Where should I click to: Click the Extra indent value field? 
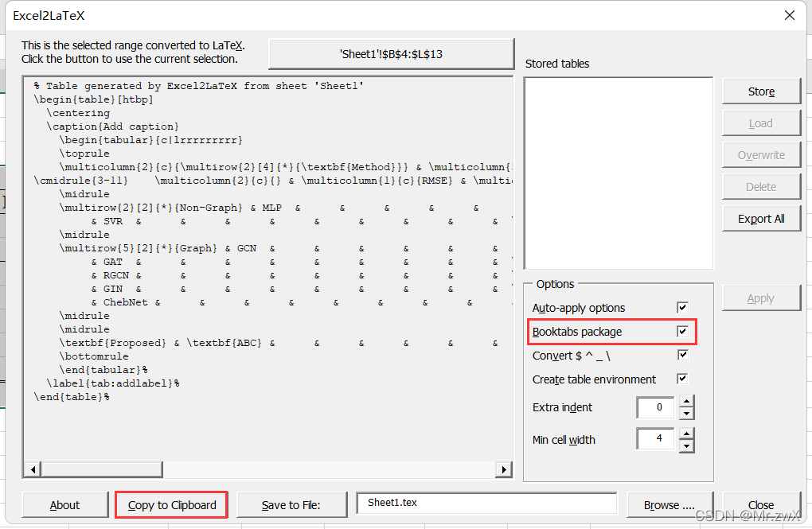pyautogui.click(x=656, y=407)
